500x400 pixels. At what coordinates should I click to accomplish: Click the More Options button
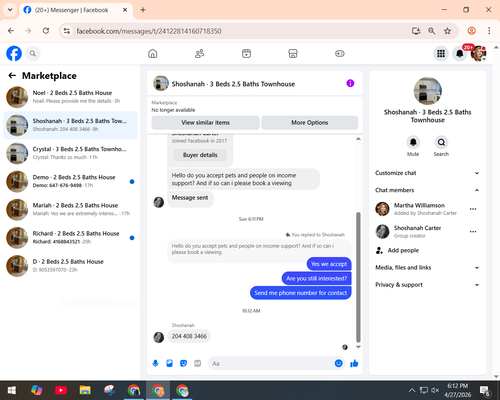pyautogui.click(x=310, y=123)
